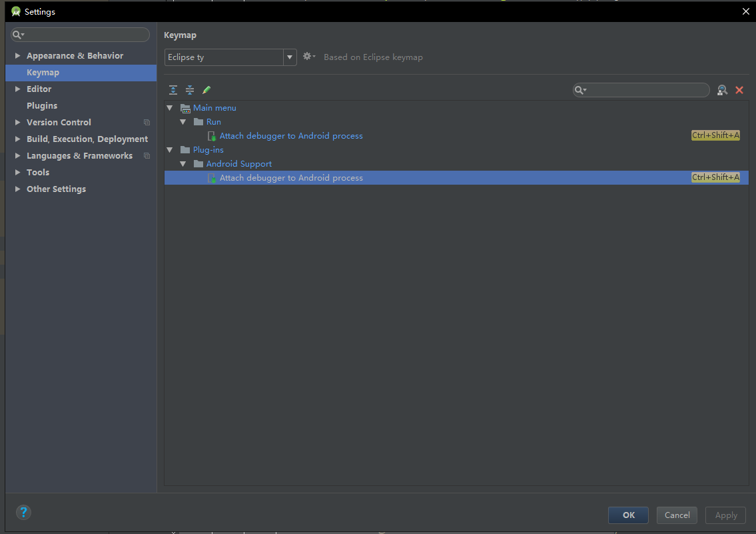Expand the Languages & Frameworks section
756x534 pixels.
pyautogui.click(x=17, y=156)
